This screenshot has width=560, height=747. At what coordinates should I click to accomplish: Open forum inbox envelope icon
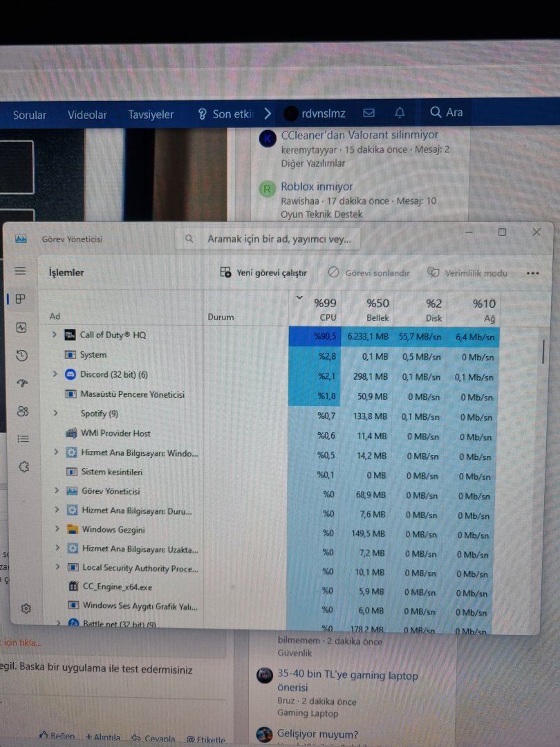369,113
